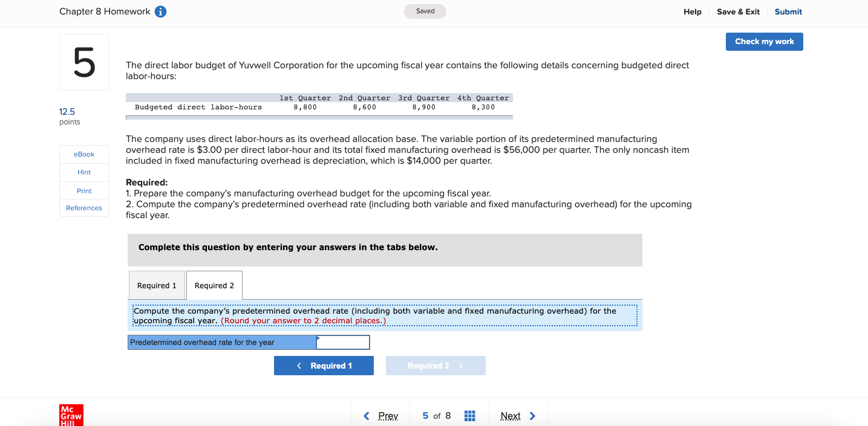Click the 1st Quarter value 8,800
The width and height of the screenshot is (868, 426).
coord(305,107)
